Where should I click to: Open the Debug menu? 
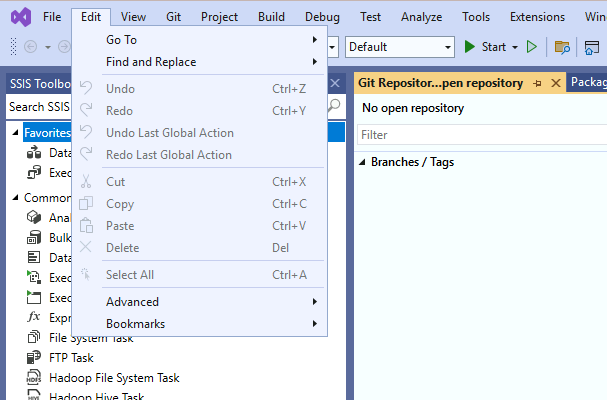(322, 17)
